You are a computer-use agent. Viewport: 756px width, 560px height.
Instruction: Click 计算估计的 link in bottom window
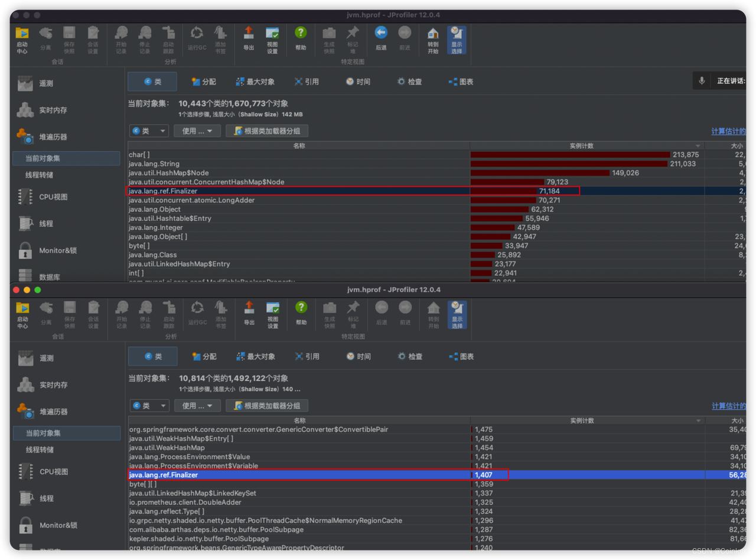coord(729,406)
